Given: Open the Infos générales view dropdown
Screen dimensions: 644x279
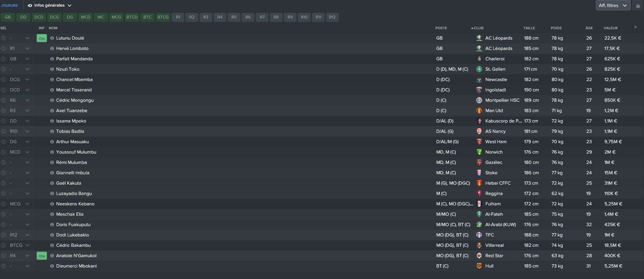Looking at the screenshot, I should [50, 6].
